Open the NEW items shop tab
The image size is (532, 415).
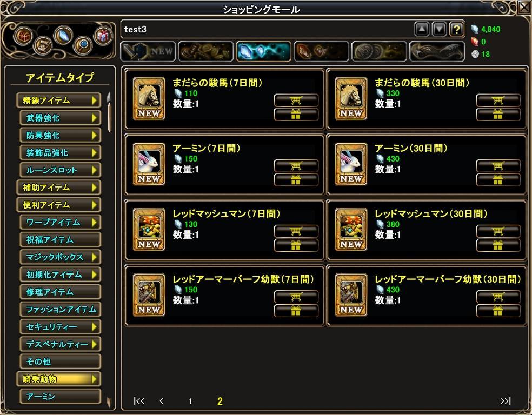tap(148, 51)
